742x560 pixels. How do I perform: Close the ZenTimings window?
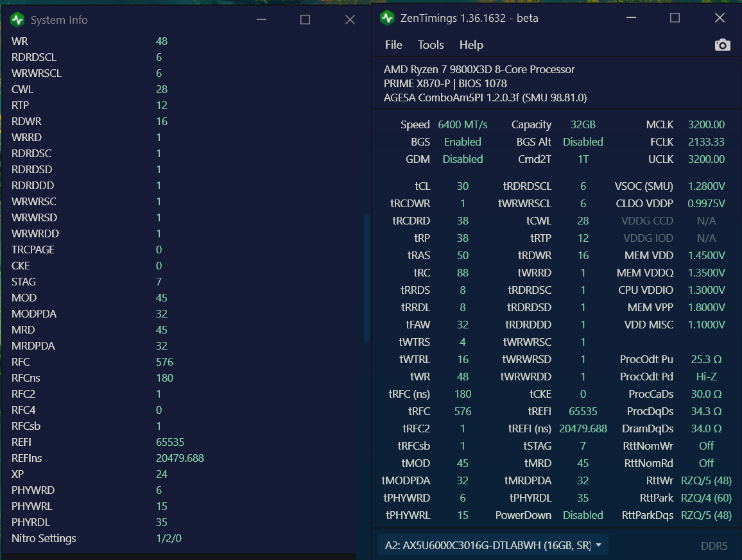[720, 18]
